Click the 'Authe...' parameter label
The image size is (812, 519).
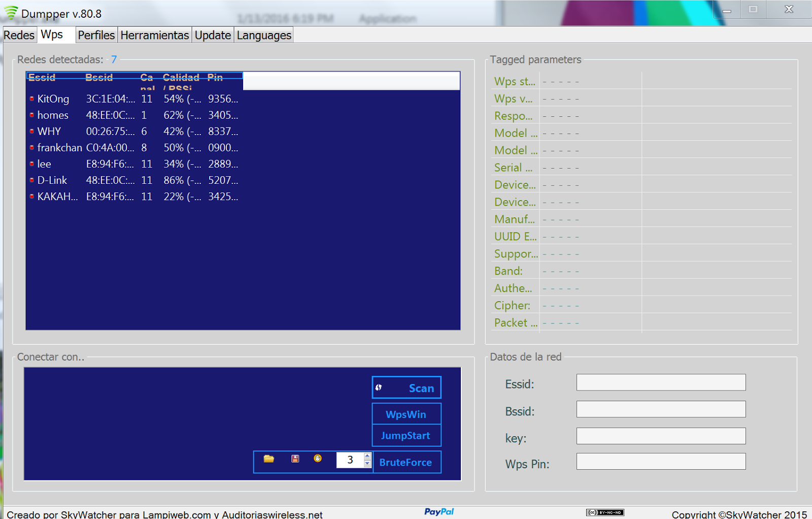514,288
